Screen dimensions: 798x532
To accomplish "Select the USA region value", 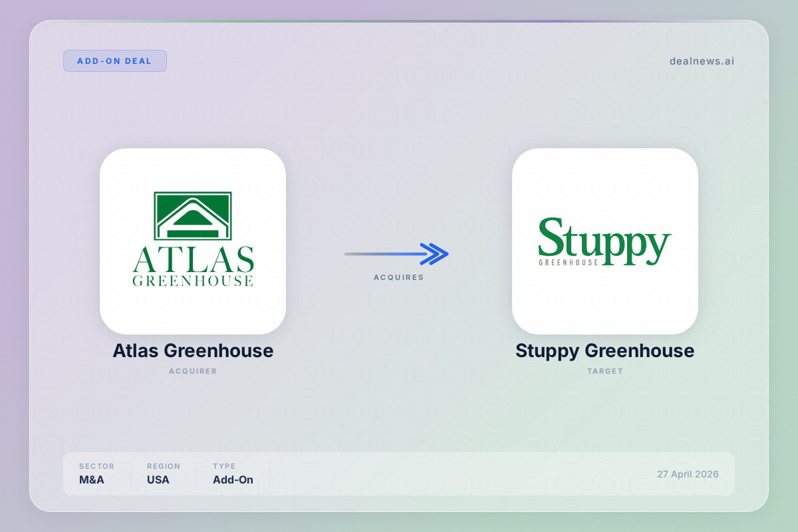I will point(158,479).
